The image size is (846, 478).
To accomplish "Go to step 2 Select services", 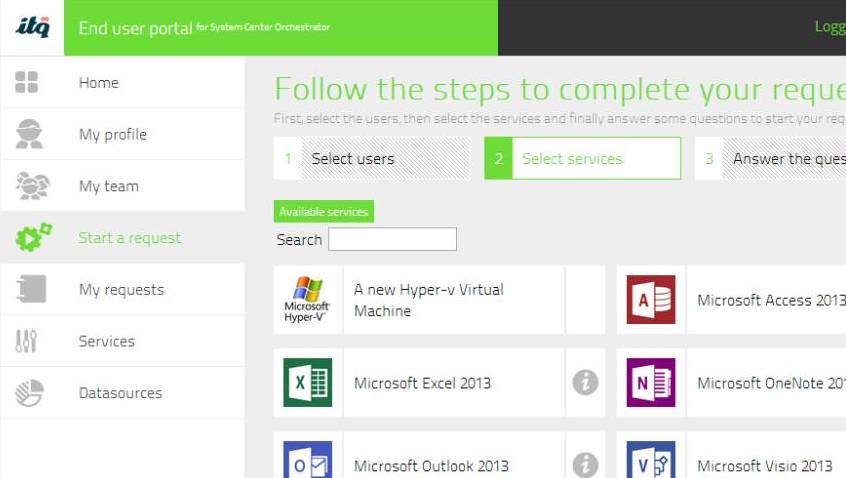I will [583, 158].
